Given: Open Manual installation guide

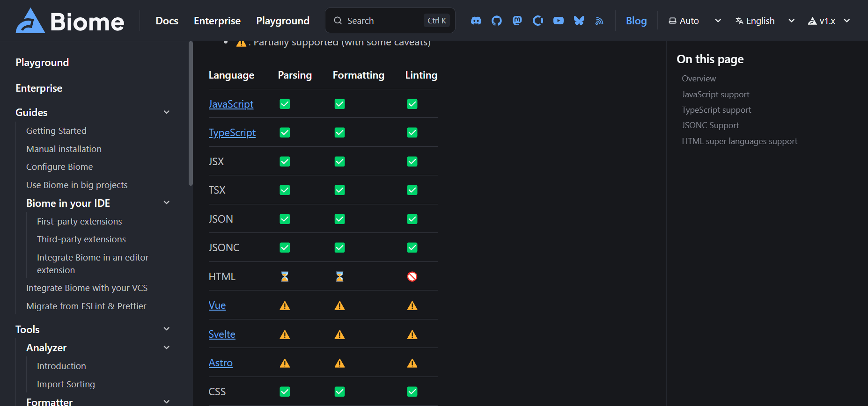Looking at the screenshot, I should (64, 149).
